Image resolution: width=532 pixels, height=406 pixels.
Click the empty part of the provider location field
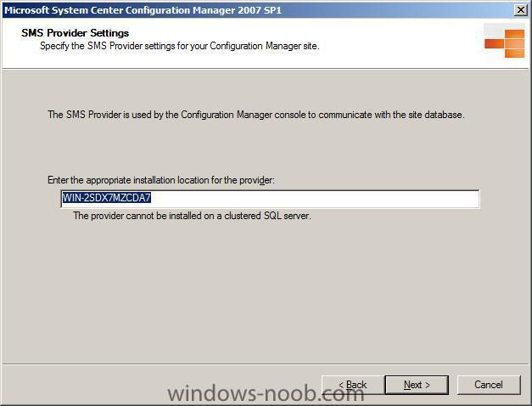point(314,199)
